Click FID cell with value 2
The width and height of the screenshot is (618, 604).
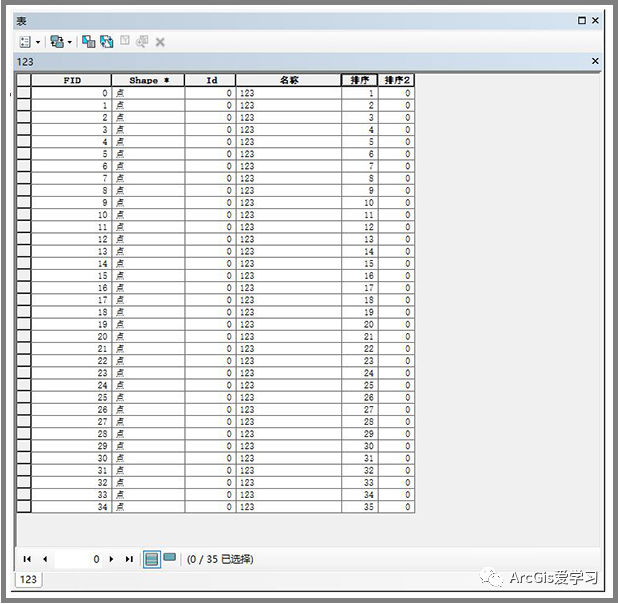pyautogui.click(x=71, y=117)
